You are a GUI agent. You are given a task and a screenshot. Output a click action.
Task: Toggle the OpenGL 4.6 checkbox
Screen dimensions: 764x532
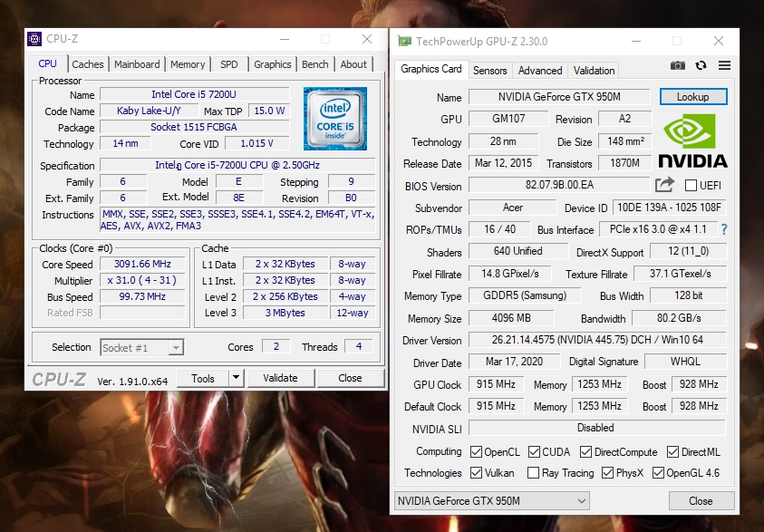(658, 472)
